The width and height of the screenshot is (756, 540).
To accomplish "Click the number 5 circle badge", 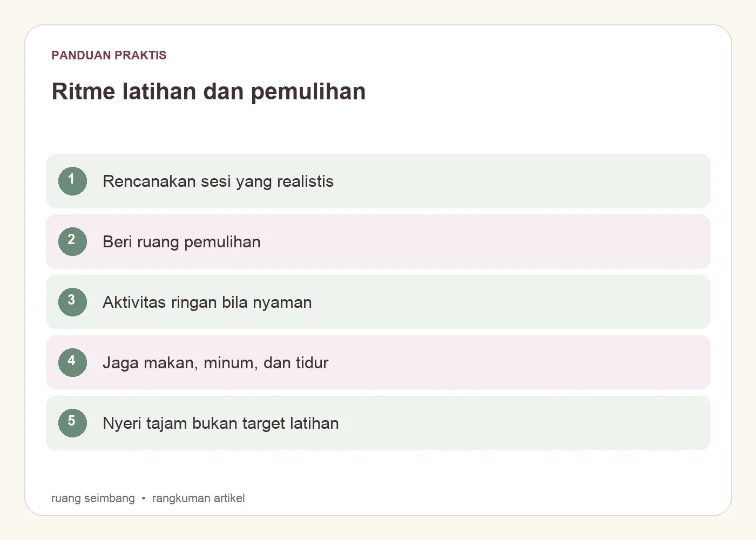I will pyautogui.click(x=72, y=423).
